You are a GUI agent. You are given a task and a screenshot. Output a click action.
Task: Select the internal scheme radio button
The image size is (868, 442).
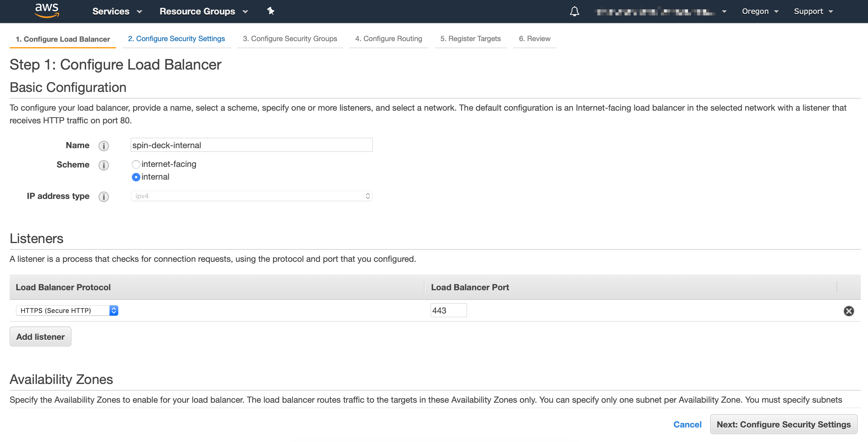pos(136,177)
